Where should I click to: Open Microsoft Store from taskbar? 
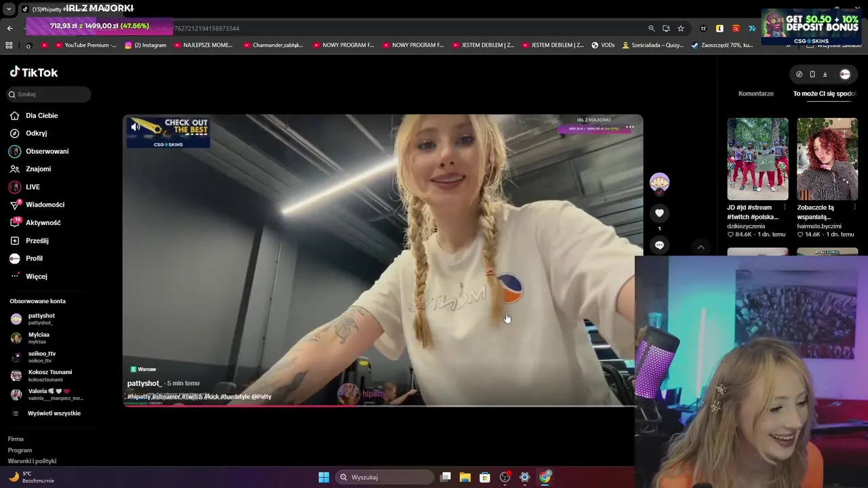[485, 477]
